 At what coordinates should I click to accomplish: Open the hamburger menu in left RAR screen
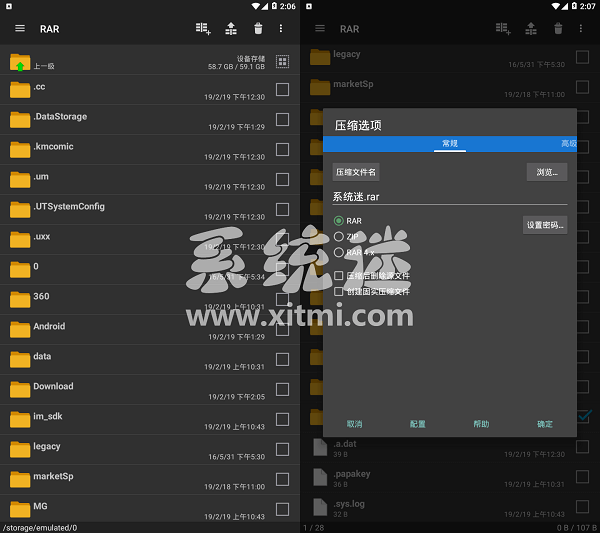20,28
